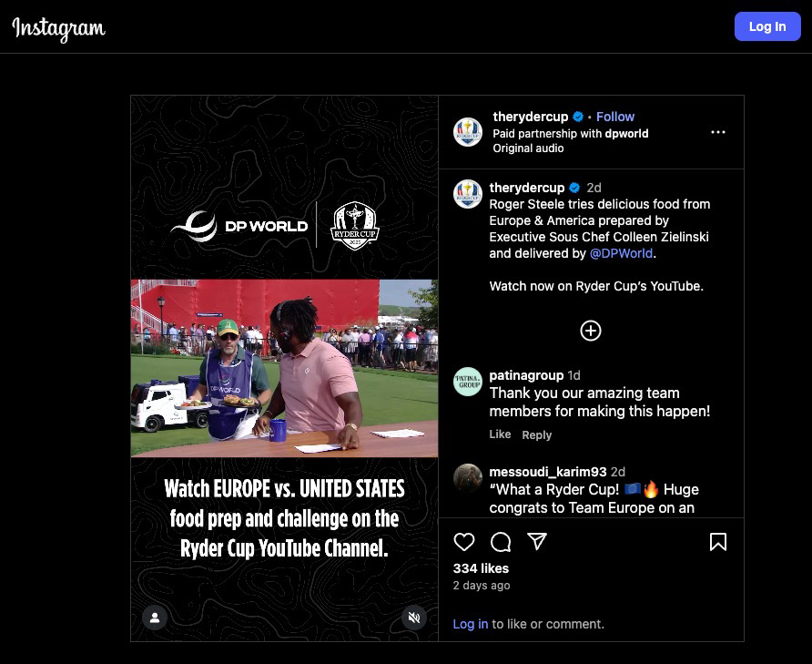
Task: Click the Ryder Cup crest logo in the video
Action: tap(355, 226)
